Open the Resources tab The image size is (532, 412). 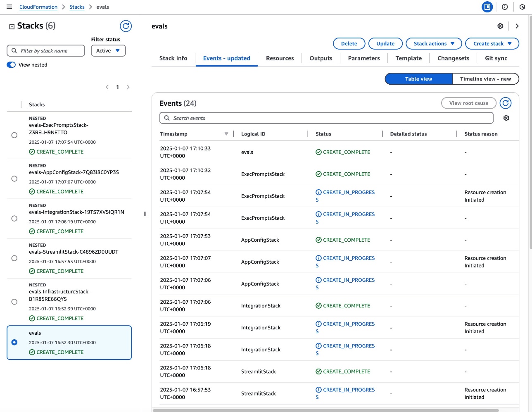click(x=280, y=58)
